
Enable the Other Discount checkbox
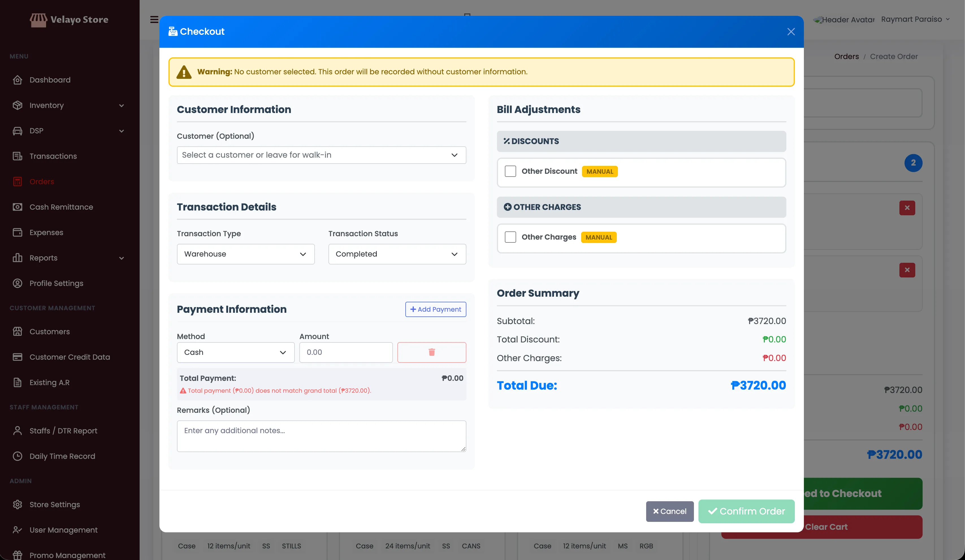(510, 171)
